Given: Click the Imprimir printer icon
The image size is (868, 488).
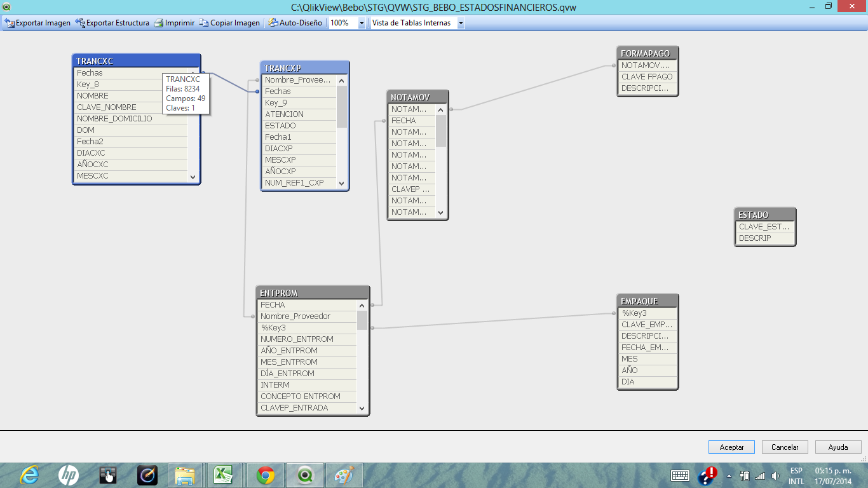Looking at the screenshot, I should [x=159, y=23].
